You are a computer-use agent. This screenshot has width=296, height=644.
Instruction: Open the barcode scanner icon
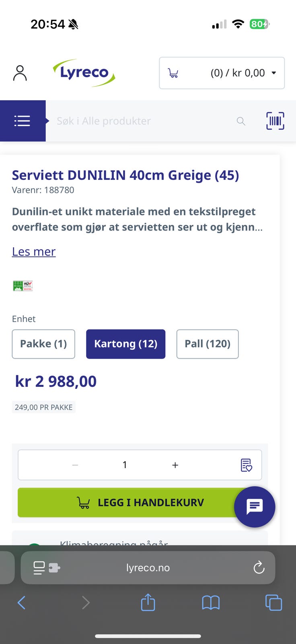click(x=275, y=121)
